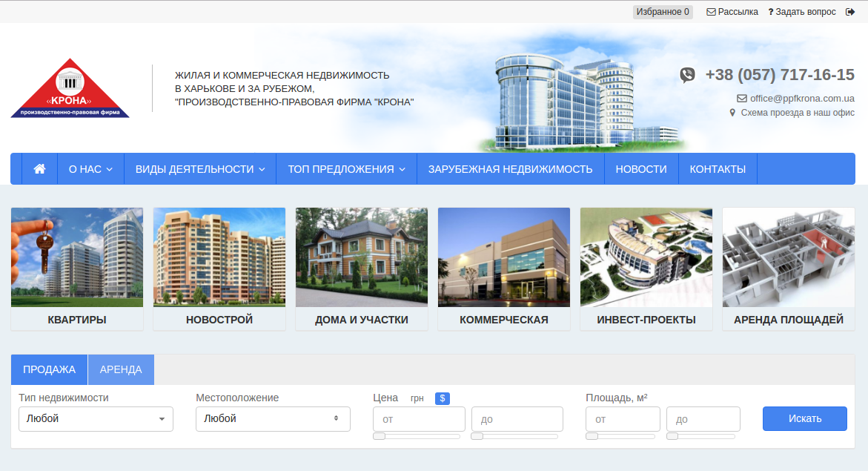Click the Искать search button
868x471 pixels.
point(805,419)
